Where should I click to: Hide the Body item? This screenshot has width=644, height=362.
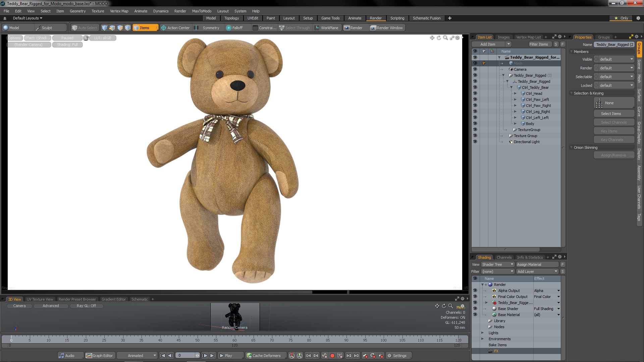coord(475,124)
